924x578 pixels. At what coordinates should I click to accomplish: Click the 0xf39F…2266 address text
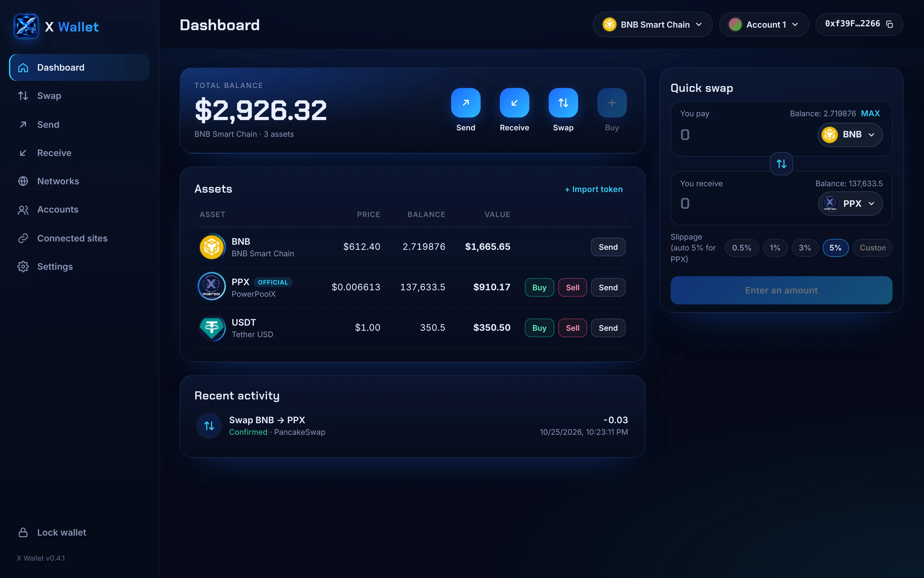tap(852, 24)
